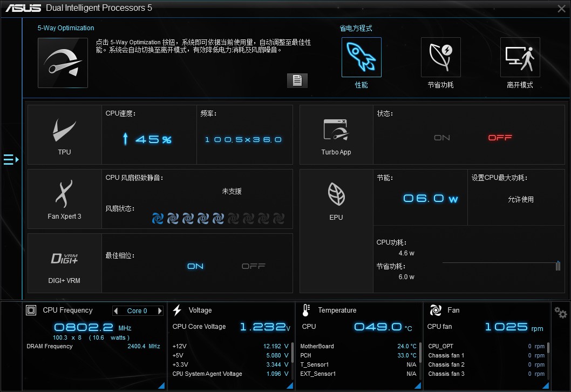Click the 06.0 w energy saving value
This screenshot has width=571, height=392.
431,199
